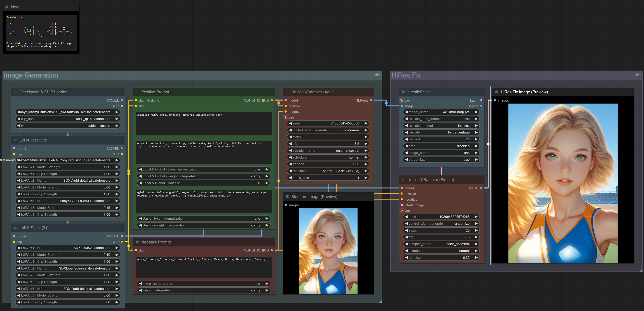
Task: Open sampler_name dropdown in KSampler (Adv.)
Action: (328, 151)
